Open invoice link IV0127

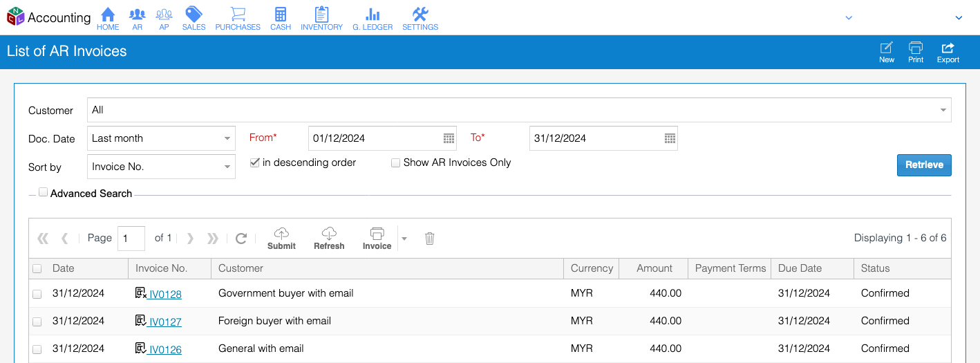165,322
